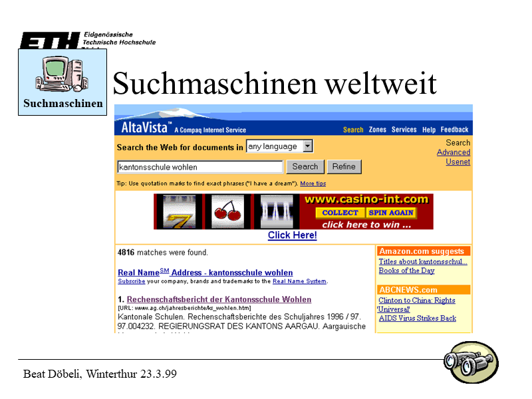Click the Search button
Viewport: 532px width, 399px height.
pyautogui.click(x=305, y=166)
